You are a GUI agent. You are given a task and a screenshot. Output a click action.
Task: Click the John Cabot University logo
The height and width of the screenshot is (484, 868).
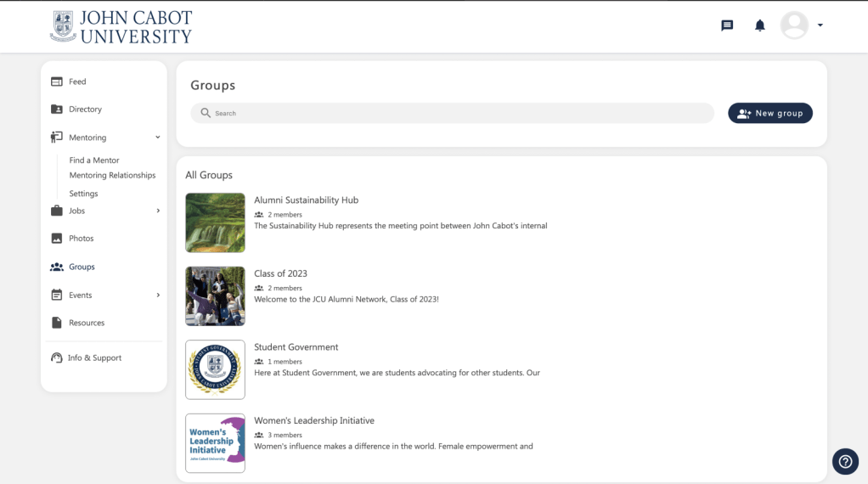(x=121, y=27)
